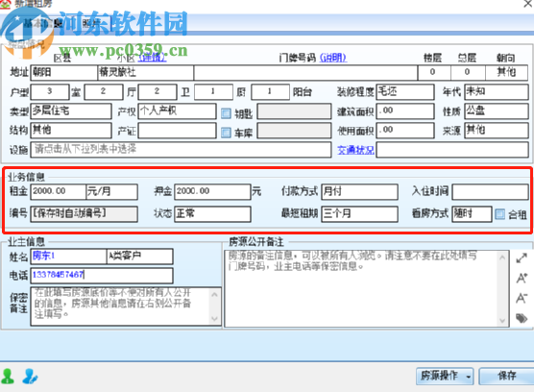Click the 总层 number field
The height and width of the screenshot is (392, 534).
468,73
